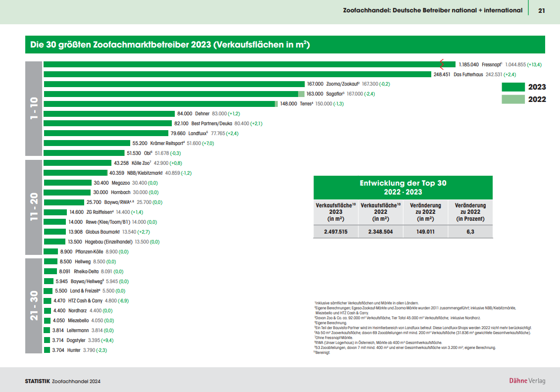The height and width of the screenshot is (392, 560).
Task: Click the "(+13,4)" change next to Fressnapf
Action: (534, 65)
